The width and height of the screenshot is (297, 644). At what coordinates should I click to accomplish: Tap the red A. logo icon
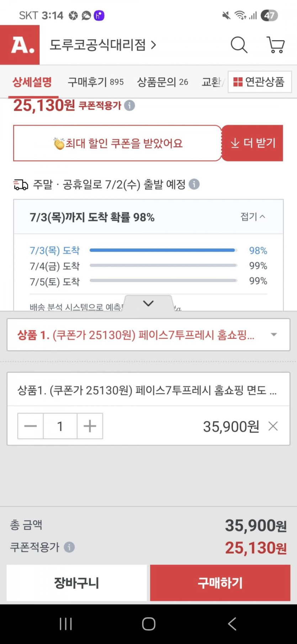pos(20,45)
